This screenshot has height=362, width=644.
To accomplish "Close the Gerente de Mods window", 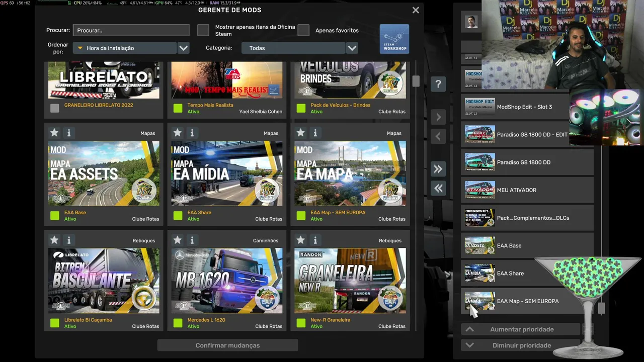I will point(416,10).
